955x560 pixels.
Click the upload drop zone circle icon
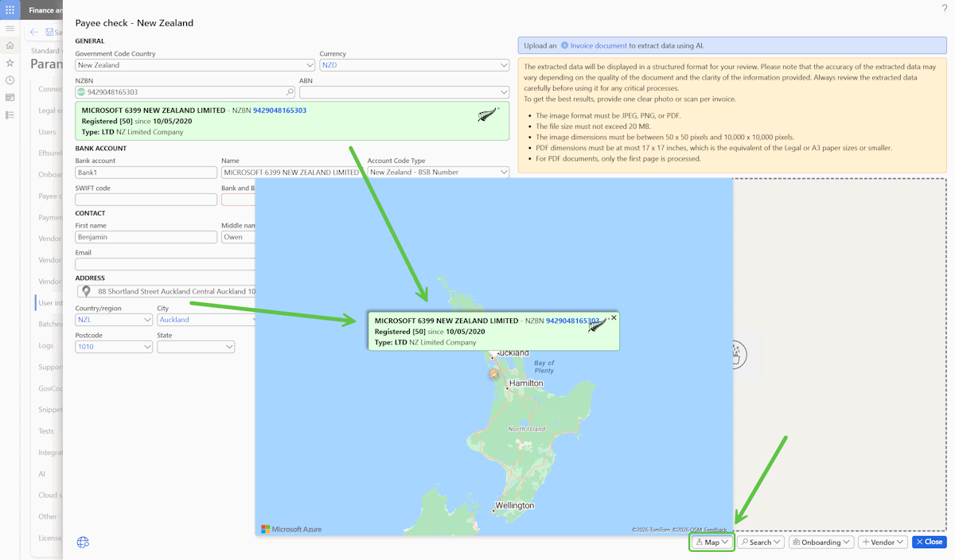(x=737, y=355)
